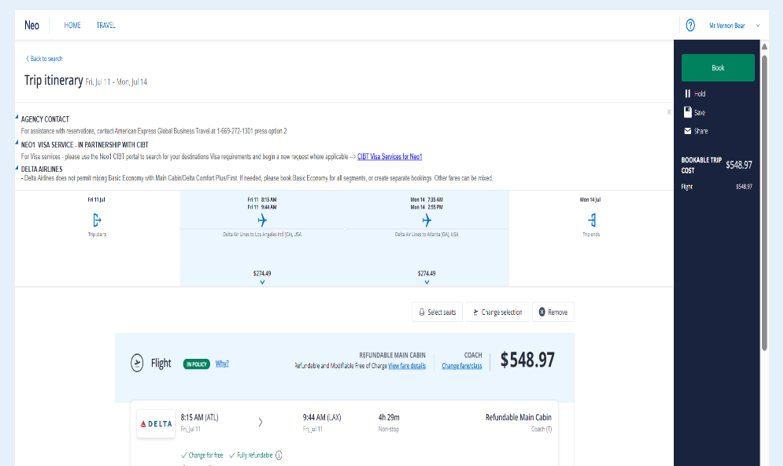The width and height of the screenshot is (783, 466).
Task: Close the agency notices banner
Action: click(x=669, y=112)
